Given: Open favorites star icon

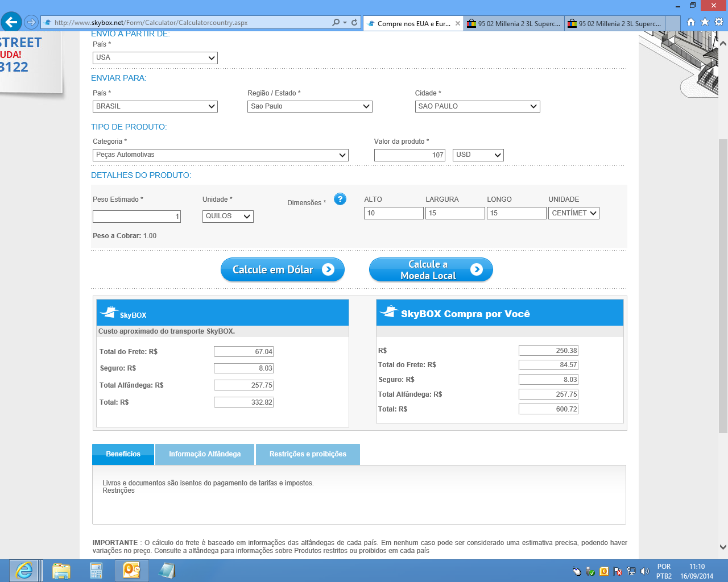Looking at the screenshot, I should pos(705,22).
